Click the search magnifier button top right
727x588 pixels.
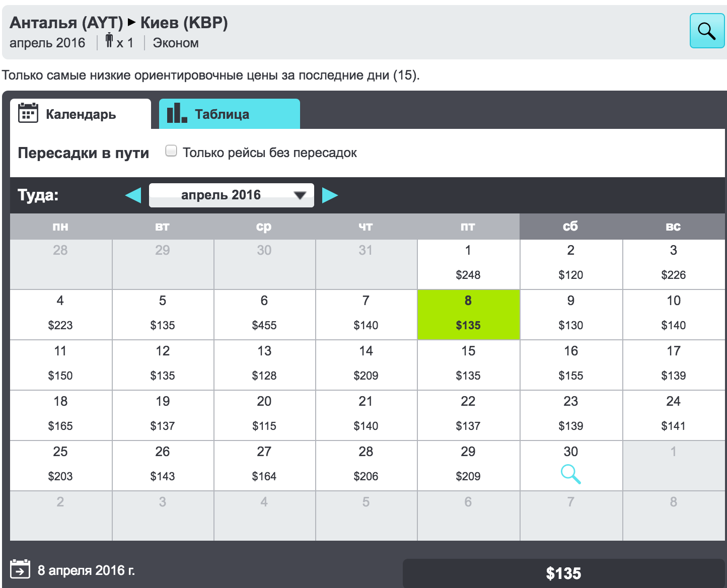point(706,31)
